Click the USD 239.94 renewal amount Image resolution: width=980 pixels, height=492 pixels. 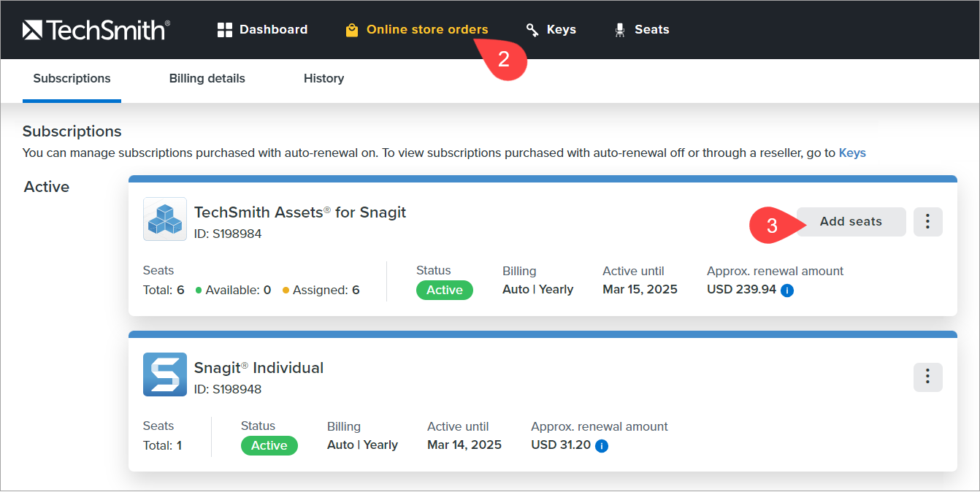[x=741, y=290]
